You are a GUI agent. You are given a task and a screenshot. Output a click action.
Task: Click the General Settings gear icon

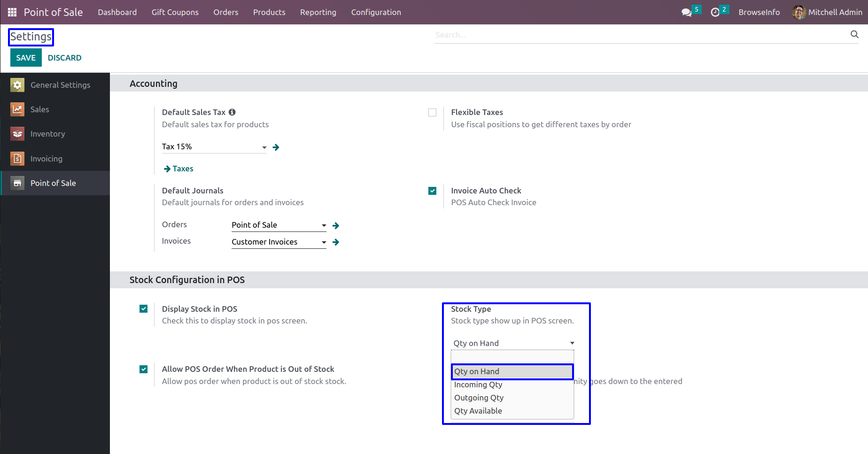(17, 85)
